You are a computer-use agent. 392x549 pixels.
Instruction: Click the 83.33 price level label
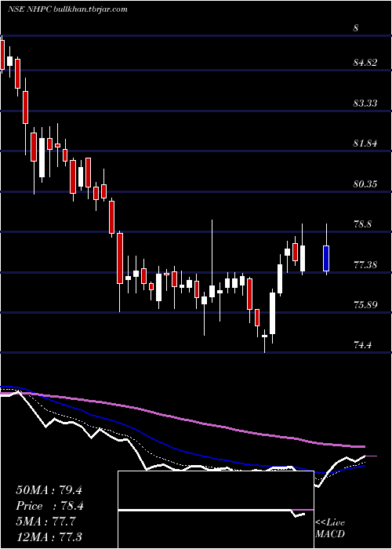tap(365, 104)
